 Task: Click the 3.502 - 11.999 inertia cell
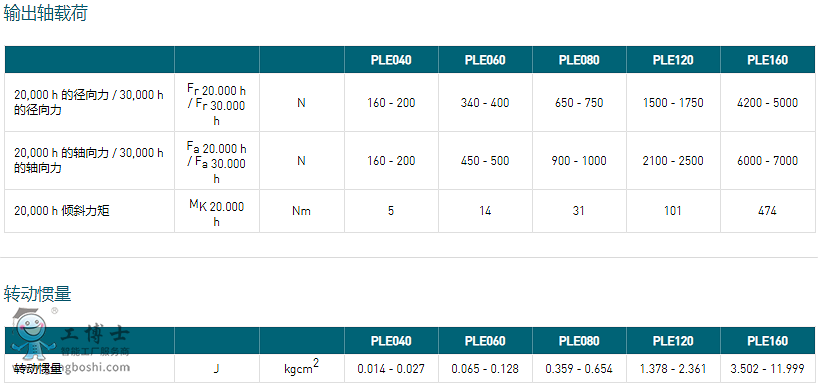[767, 369]
